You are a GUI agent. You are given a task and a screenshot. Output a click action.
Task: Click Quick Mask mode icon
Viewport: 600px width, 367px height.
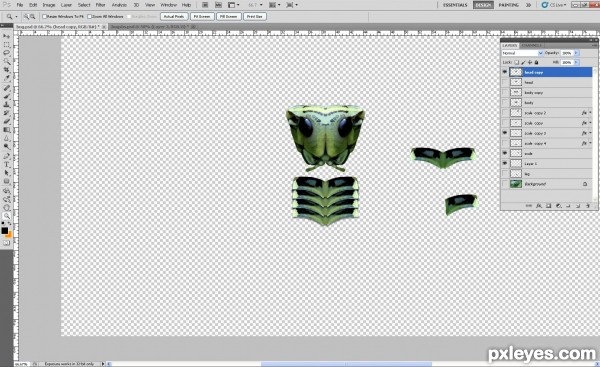(x=7, y=243)
